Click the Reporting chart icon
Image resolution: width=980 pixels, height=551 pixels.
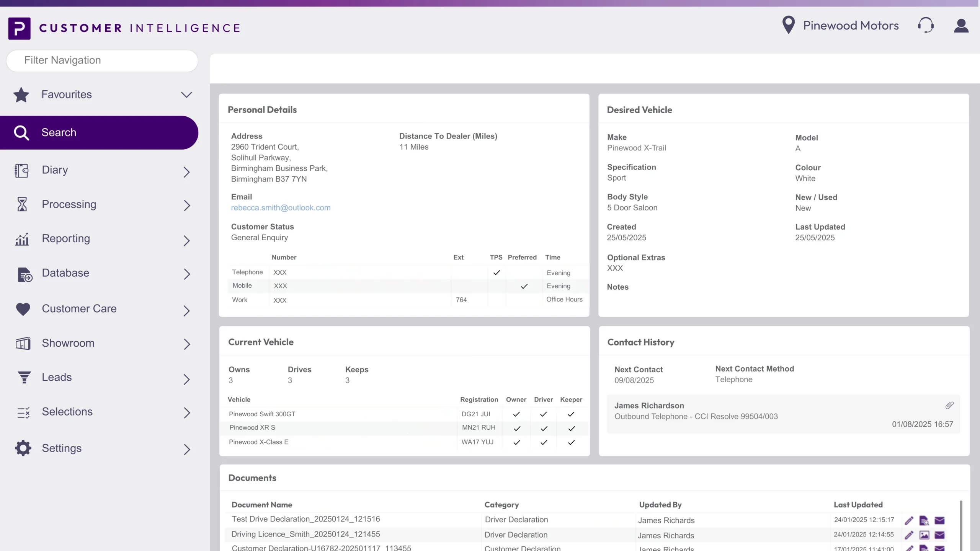22,239
